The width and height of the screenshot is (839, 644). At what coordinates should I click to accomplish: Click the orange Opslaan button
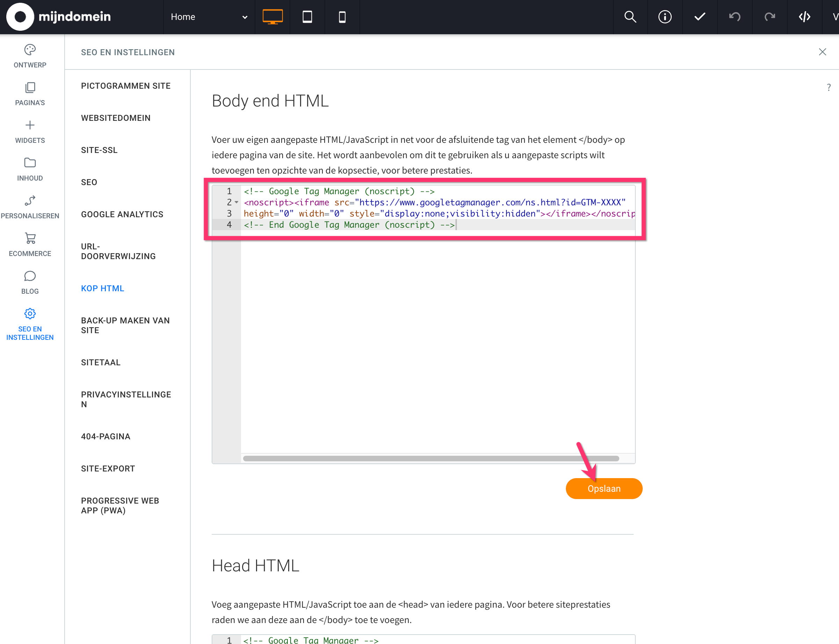pyautogui.click(x=604, y=488)
